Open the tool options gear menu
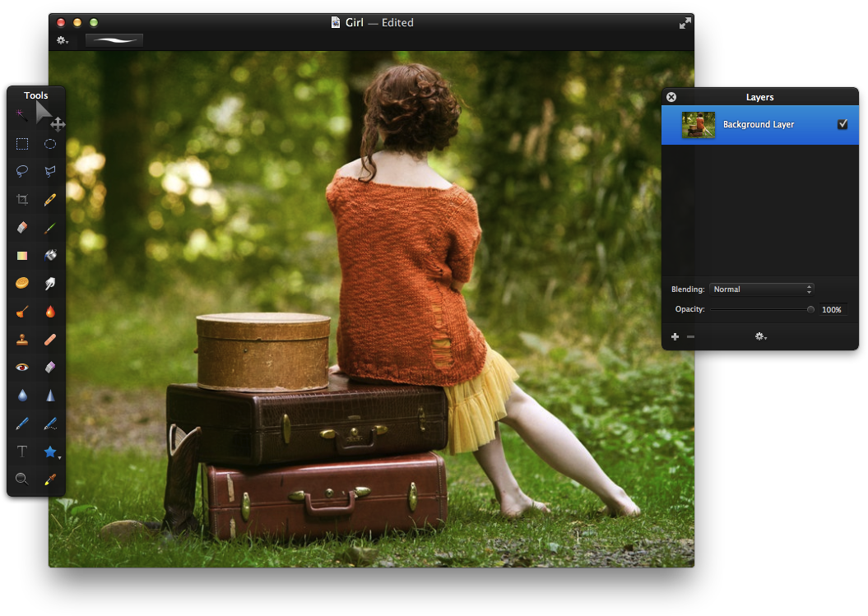 pos(63,40)
